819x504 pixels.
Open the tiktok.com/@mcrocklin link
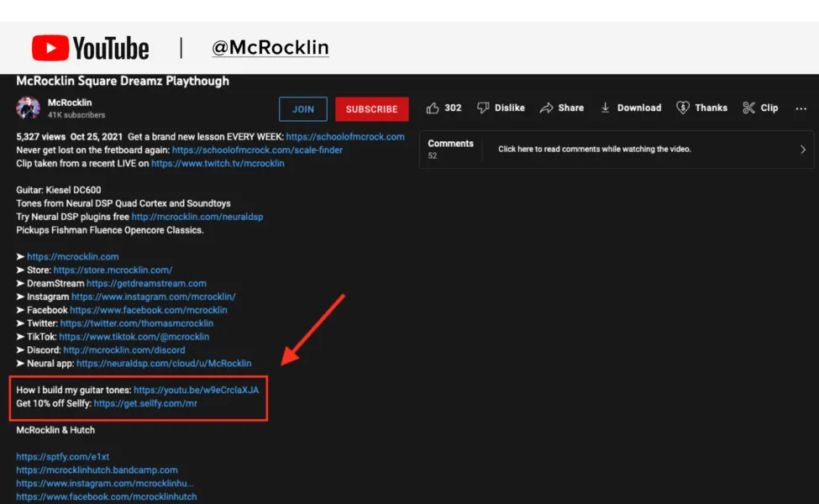(134, 337)
